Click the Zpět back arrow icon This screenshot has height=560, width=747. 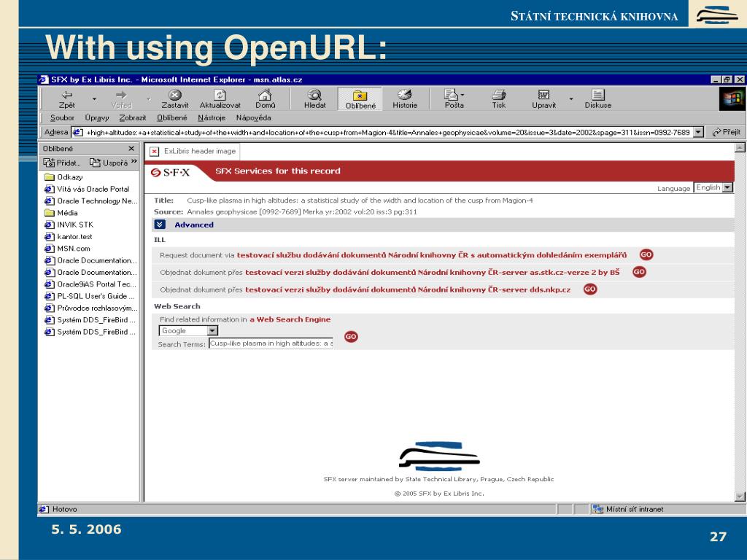click(66, 95)
